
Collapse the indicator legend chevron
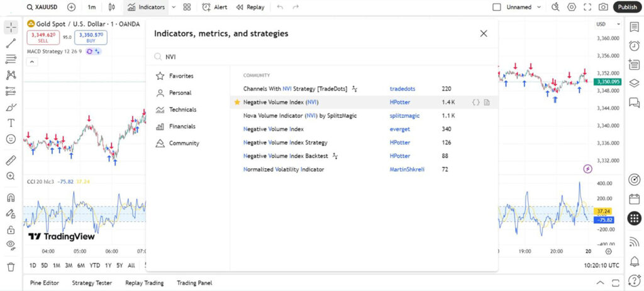tap(31, 62)
